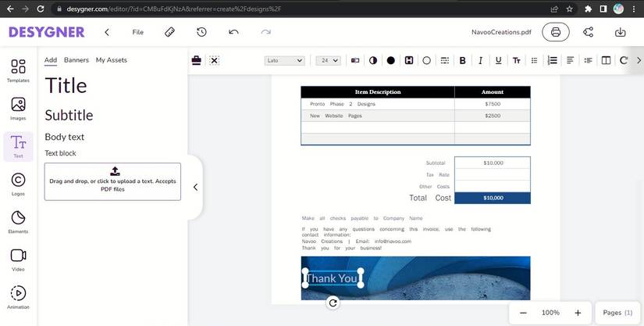
Task: Open the black text color swatch
Action: click(x=390, y=60)
